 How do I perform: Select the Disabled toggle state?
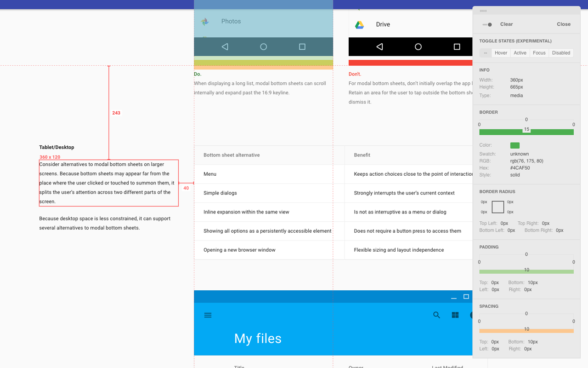[x=561, y=53]
